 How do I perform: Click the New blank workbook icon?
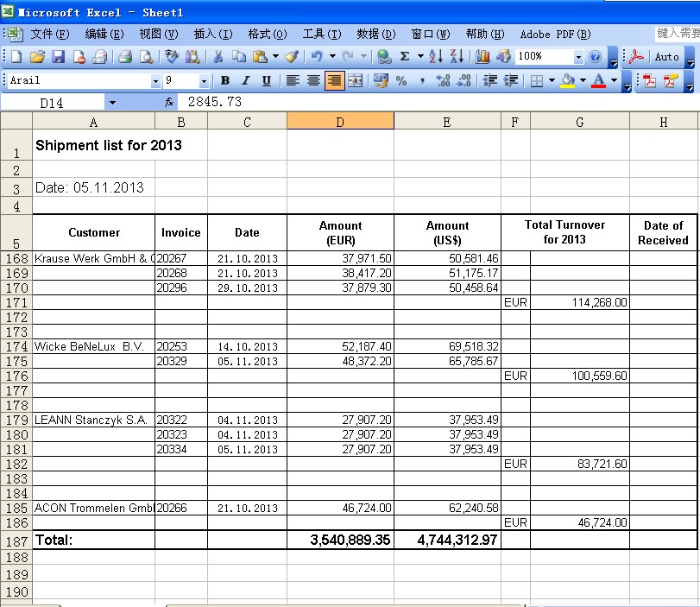pyautogui.click(x=16, y=57)
